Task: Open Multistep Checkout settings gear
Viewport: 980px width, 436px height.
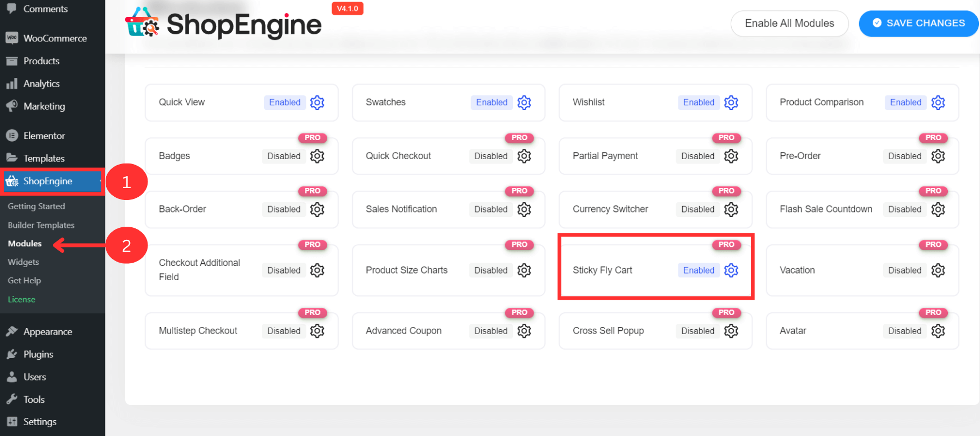Action: (x=317, y=331)
